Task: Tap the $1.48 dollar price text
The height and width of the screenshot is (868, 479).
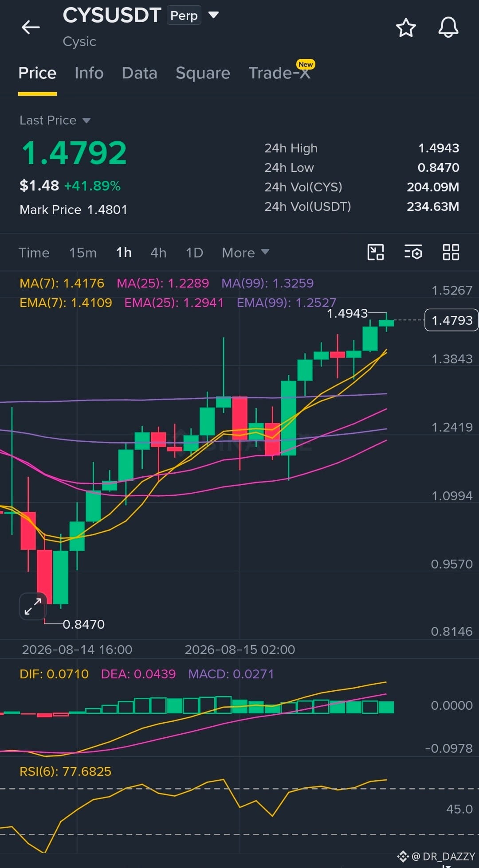Action: [x=39, y=186]
